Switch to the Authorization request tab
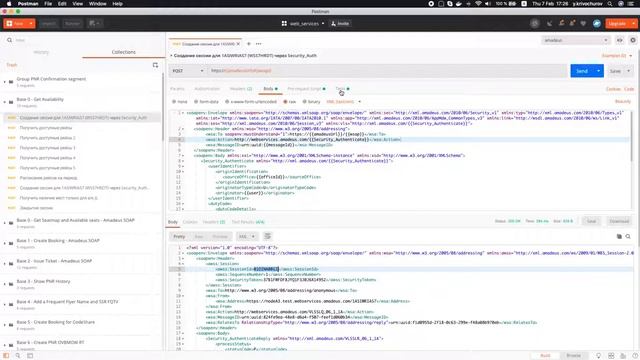The image size is (640, 360). [x=207, y=89]
